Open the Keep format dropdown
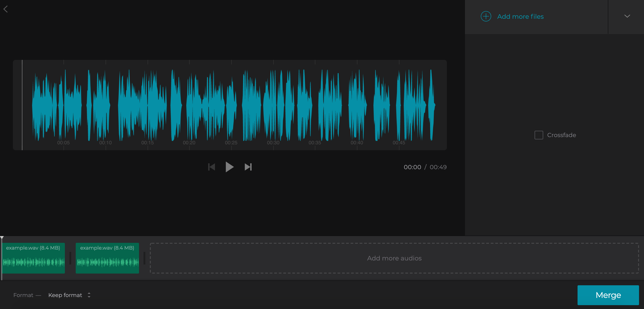This screenshot has height=309, width=644. pos(65,295)
